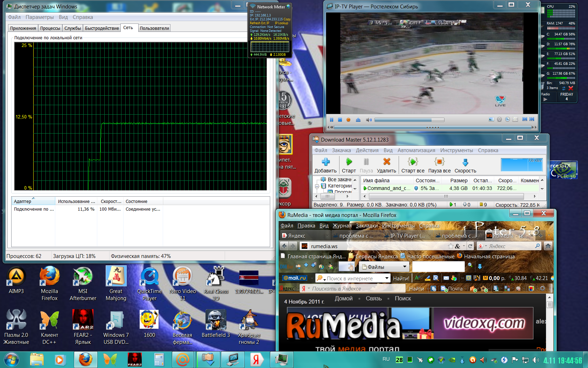The image size is (588, 368).
Task: Open Пользователи tab in Task Manager
Action: (154, 28)
